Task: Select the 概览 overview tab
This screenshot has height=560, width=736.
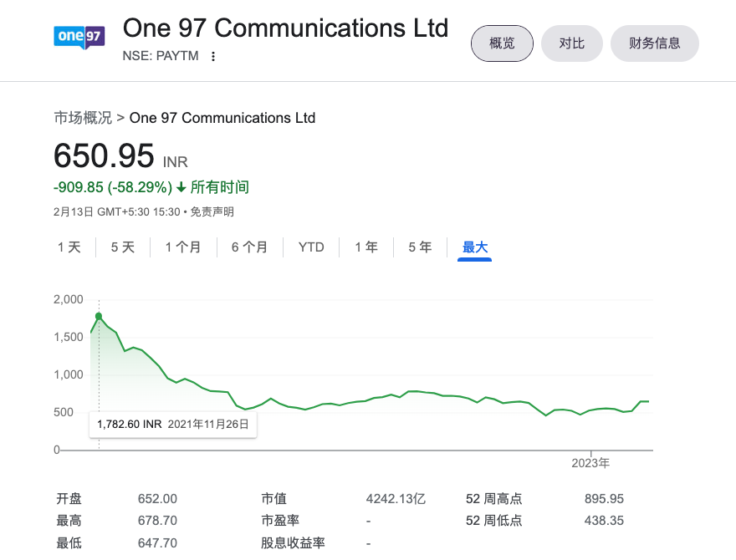Action: tap(502, 43)
